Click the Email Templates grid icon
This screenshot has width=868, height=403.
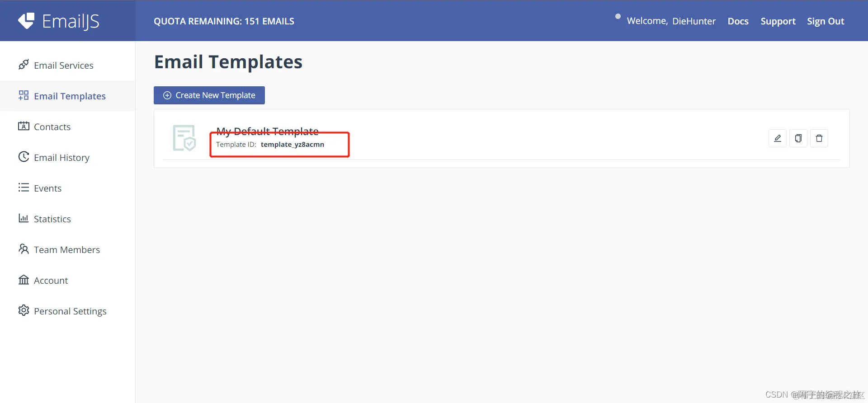24,95
